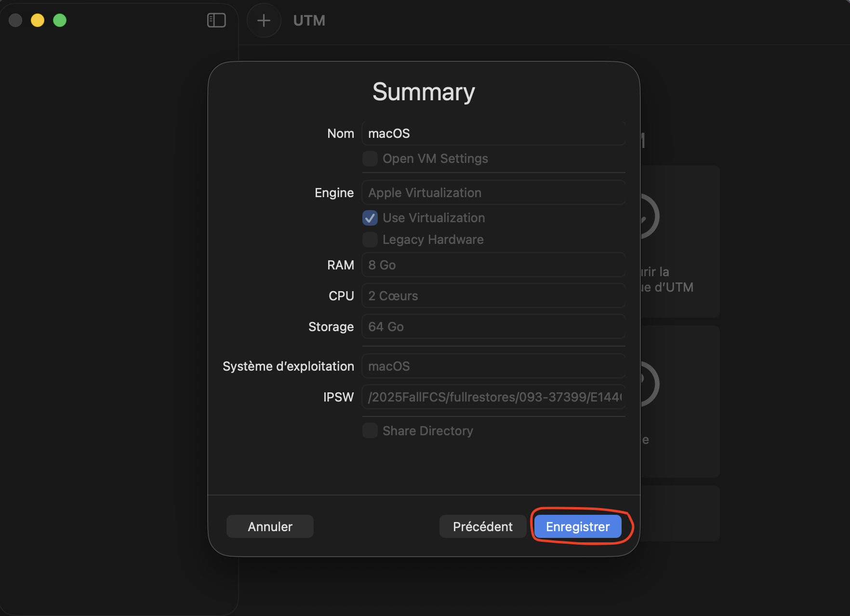The width and height of the screenshot is (850, 616).
Task: Click the green zoom window button
Action: tap(60, 20)
